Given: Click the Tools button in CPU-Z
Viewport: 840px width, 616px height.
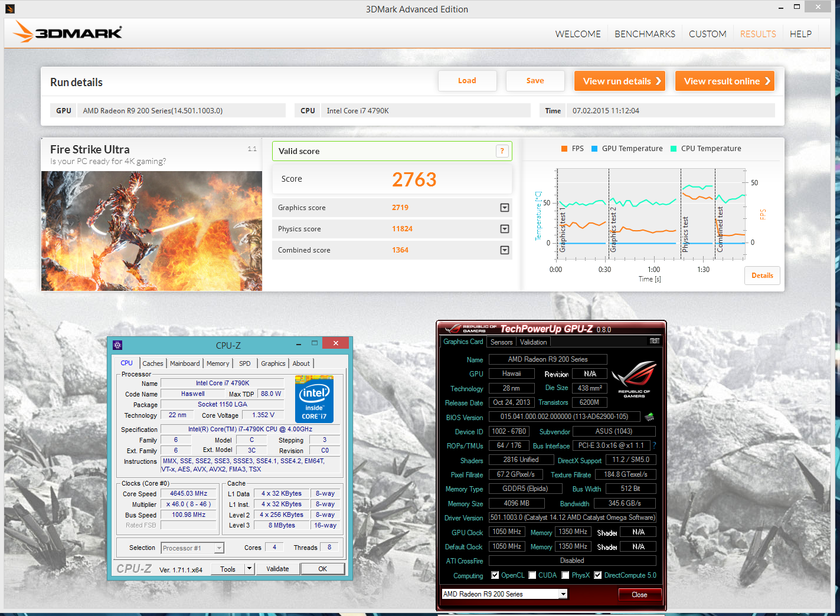Looking at the screenshot, I should pyautogui.click(x=228, y=569).
